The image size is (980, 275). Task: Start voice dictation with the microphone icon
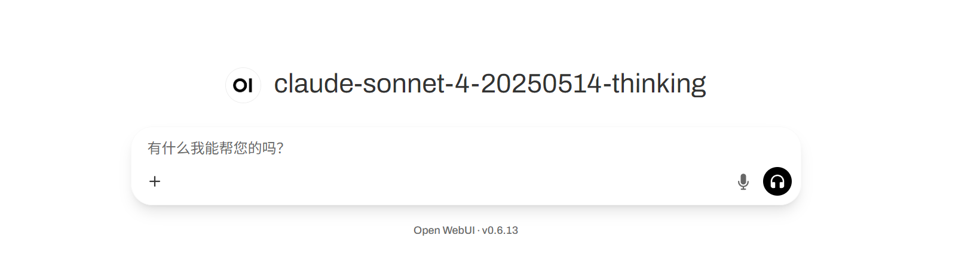coord(743,181)
